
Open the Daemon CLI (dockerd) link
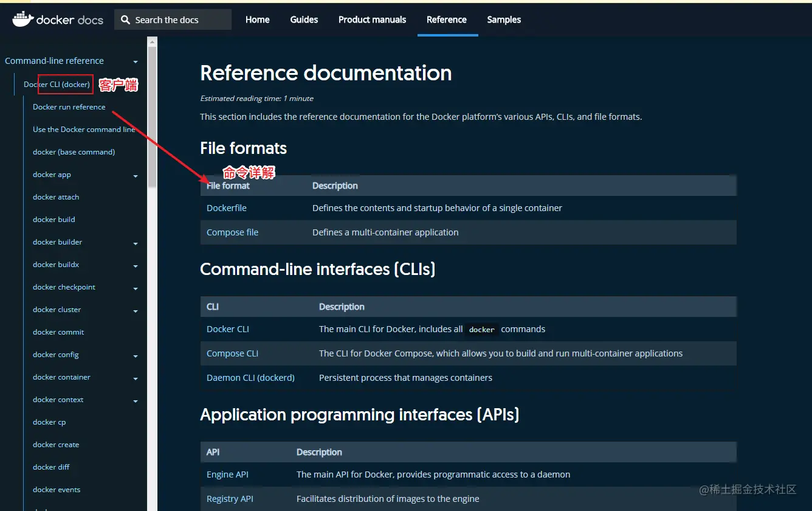click(250, 378)
